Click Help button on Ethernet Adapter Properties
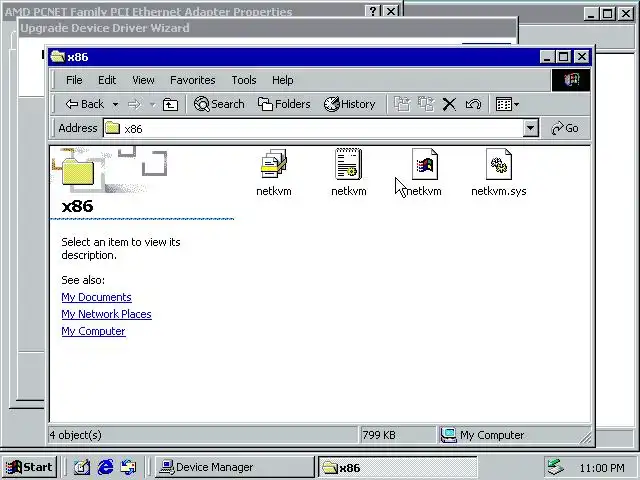Screen dimensions: 640x480 coord(373,11)
